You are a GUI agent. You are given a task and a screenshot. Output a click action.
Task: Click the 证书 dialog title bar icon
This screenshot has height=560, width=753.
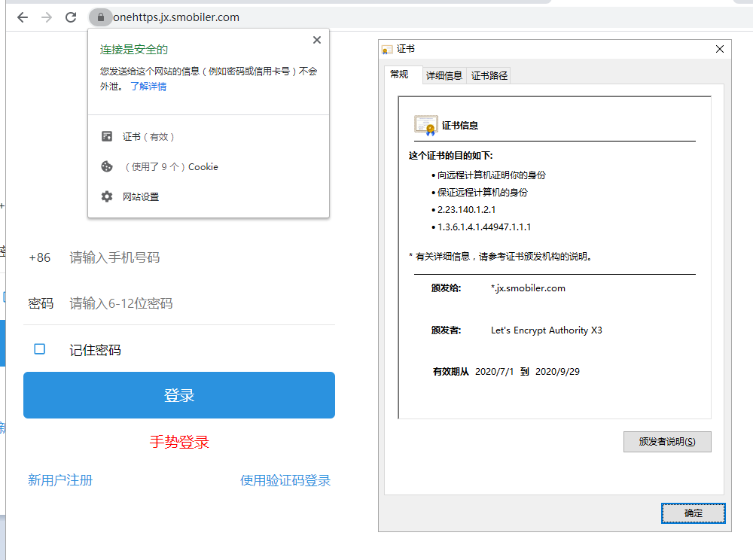coord(387,50)
